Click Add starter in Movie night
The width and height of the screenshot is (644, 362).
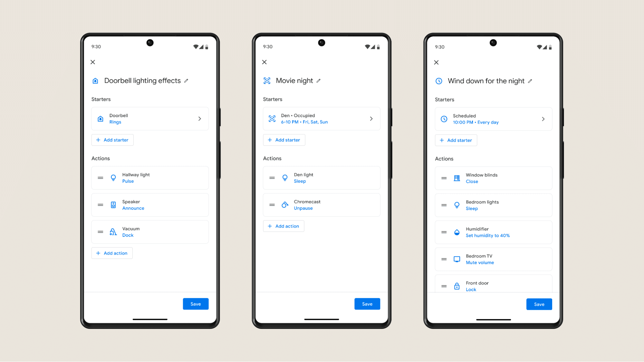pos(283,139)
